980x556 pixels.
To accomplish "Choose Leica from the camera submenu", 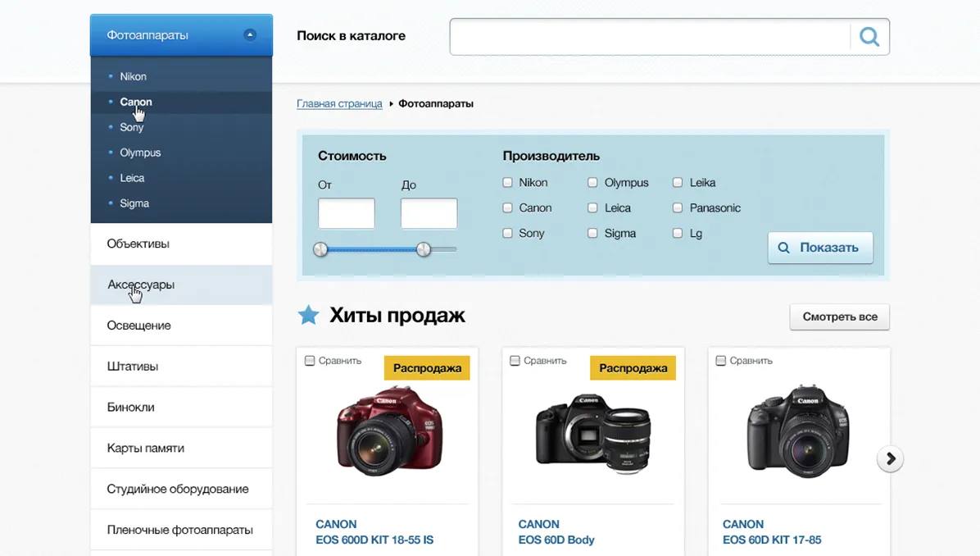I will pyautogui.click(x=132, y=178).
